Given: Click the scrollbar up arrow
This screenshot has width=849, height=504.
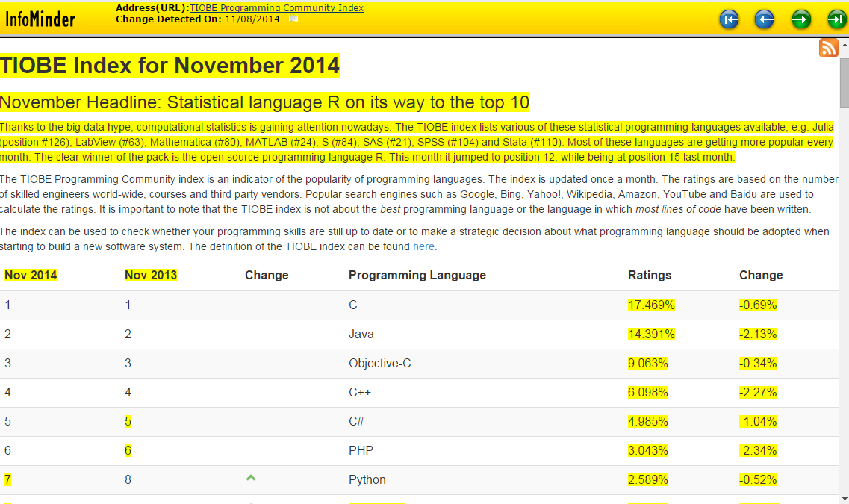Looking at the screenshot, I should [x=844, y=46].
